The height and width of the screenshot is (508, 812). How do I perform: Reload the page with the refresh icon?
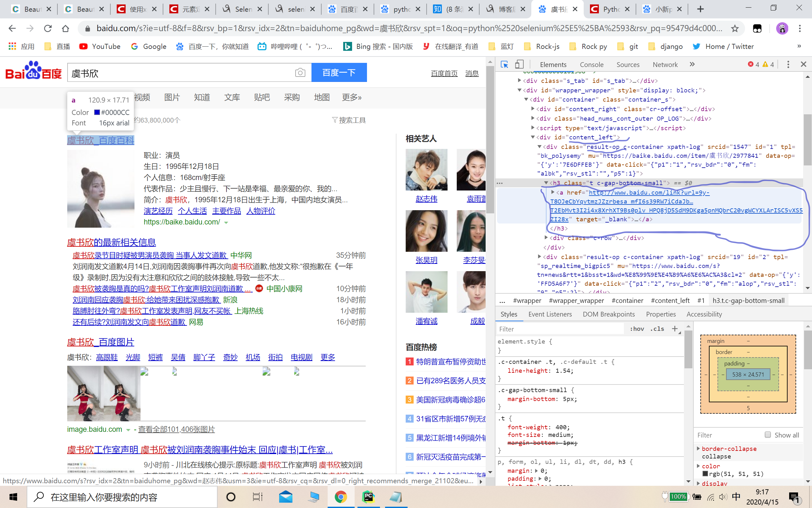pos(48,29)
